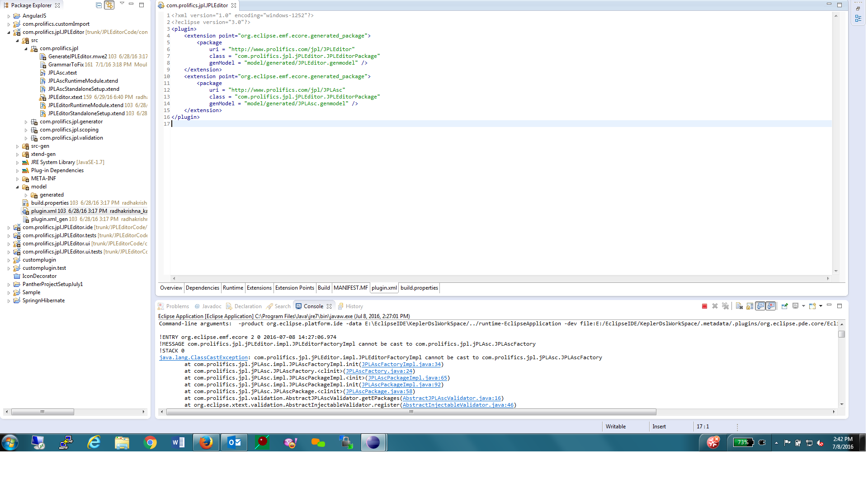The height and width of the screenshot is (488, 868).
Task: Select plugin.xml in Package Explorer
Action: tap(43, 211)
